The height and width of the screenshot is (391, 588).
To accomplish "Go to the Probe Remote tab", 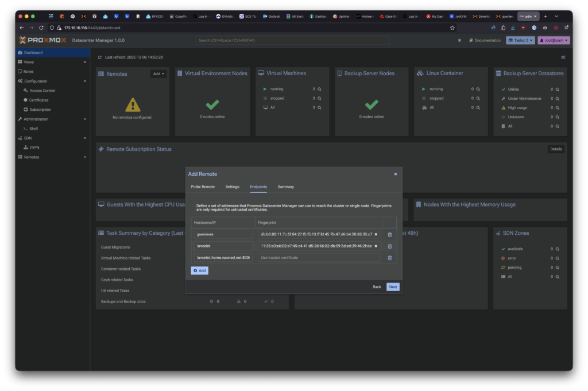I will [x=203, y=187].
